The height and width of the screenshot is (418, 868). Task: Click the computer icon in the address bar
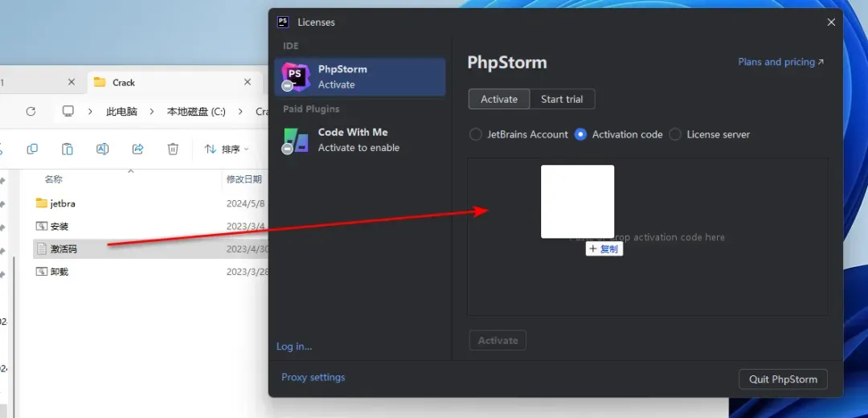[68, 111]
